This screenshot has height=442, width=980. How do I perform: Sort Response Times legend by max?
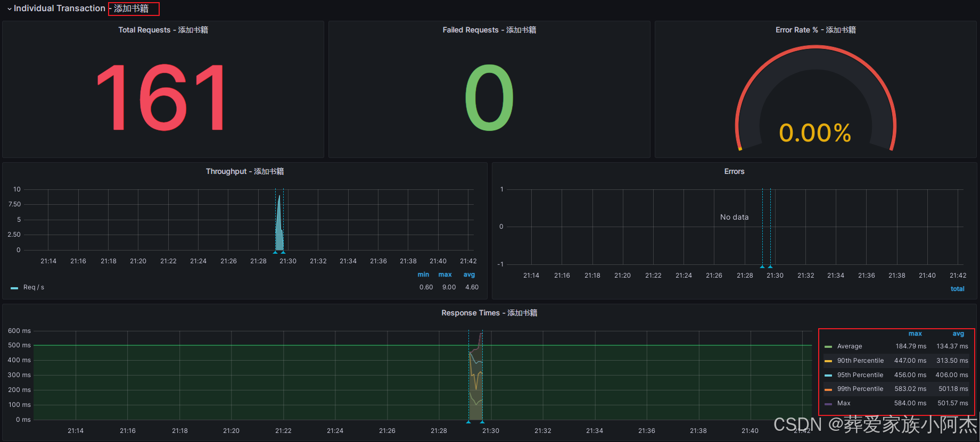point(915,333)
